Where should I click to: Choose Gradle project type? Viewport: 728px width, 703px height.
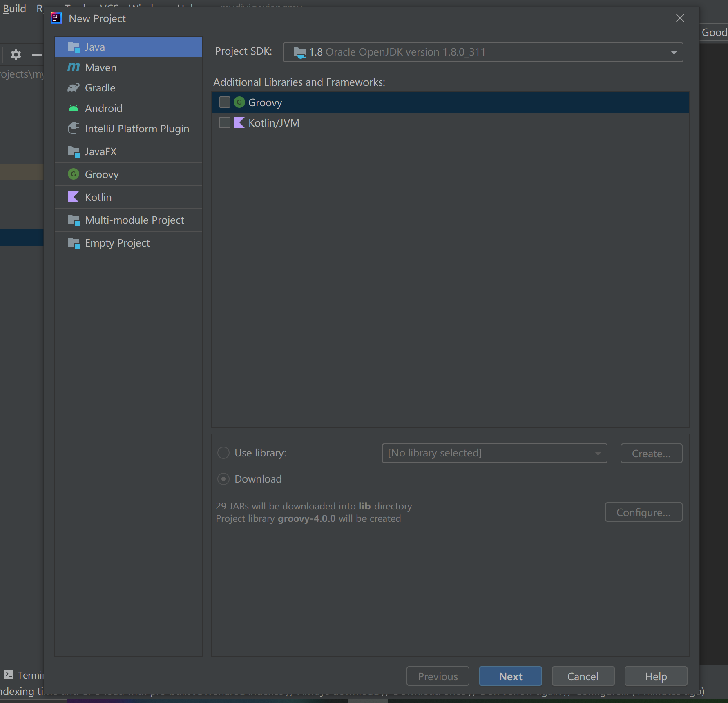(x=128, y=88)
